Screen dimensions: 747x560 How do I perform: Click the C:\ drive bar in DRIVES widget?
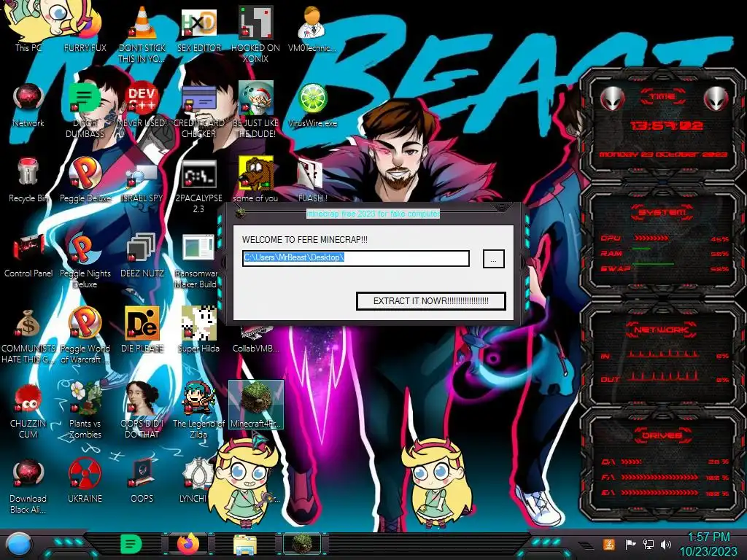(632, 462)
